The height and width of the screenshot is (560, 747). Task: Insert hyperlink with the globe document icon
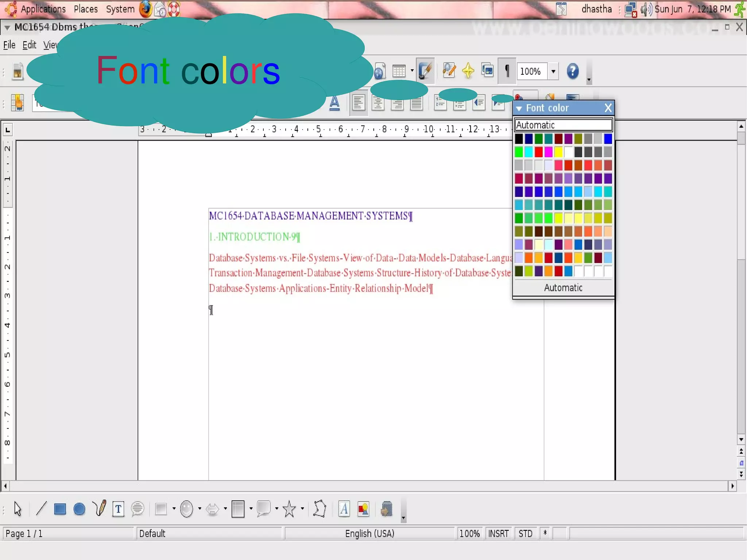point(379,71)
